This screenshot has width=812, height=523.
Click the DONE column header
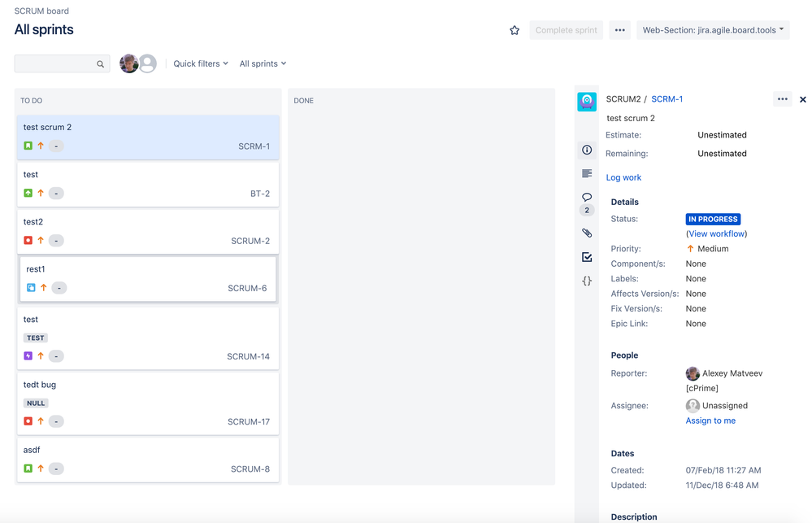pos(303,101)
